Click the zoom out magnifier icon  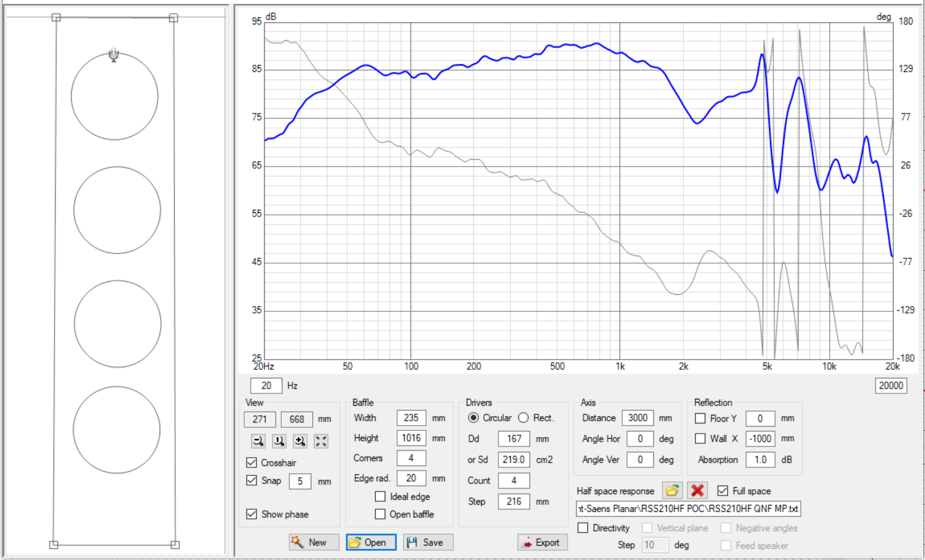[x=258, y=441]
